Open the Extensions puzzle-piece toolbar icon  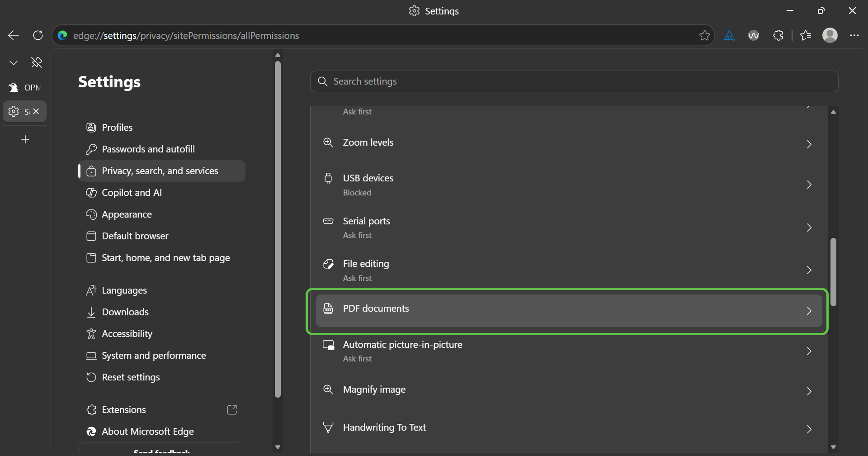pyautogui.click(x=778, y=35)
